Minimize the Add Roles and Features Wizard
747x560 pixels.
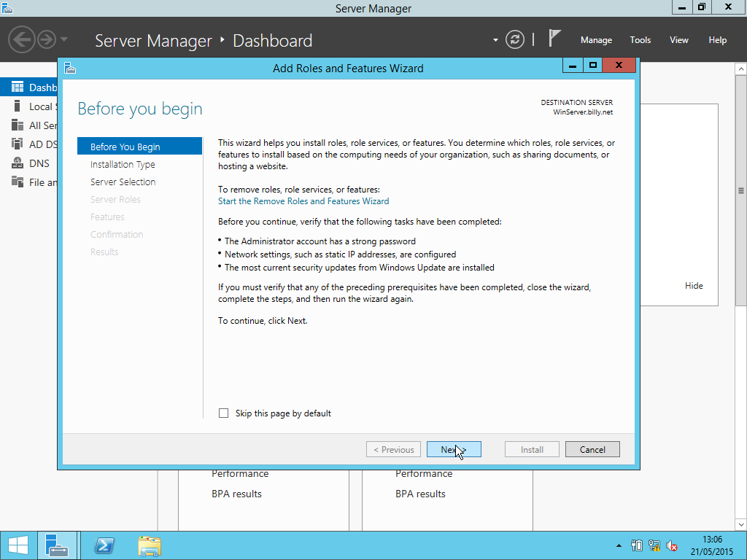pos(573,65)
